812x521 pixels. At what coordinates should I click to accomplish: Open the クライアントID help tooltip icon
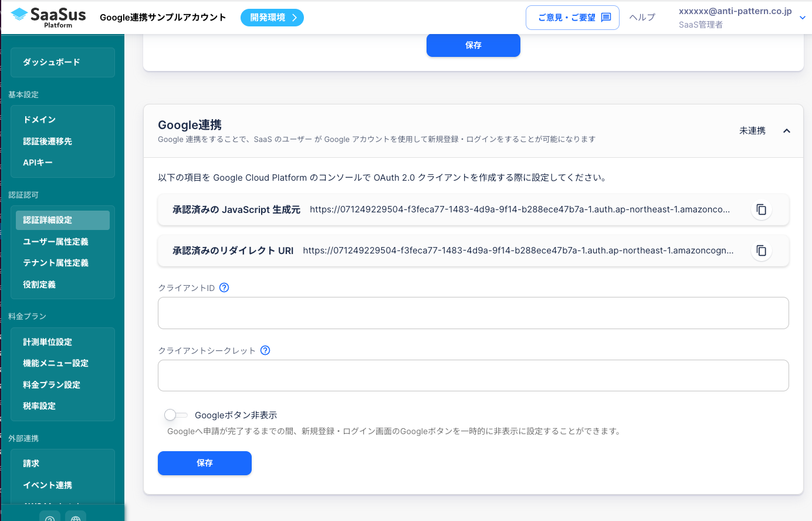coord(224,287)
